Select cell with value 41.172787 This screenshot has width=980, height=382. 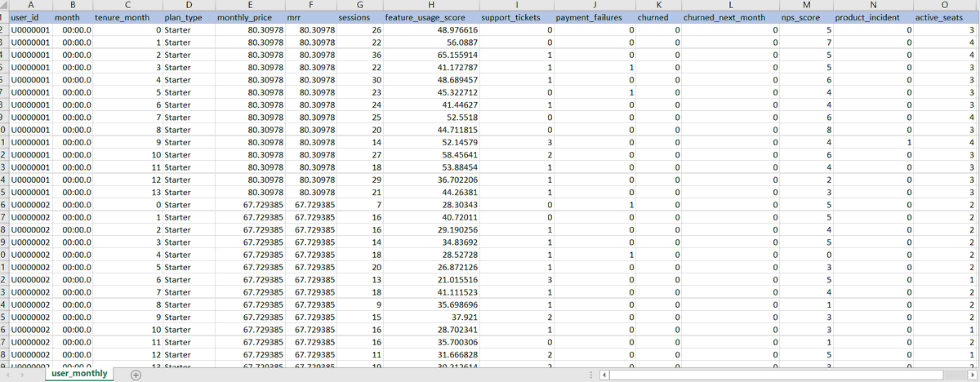pyautogui.click(x=430, y=68)
